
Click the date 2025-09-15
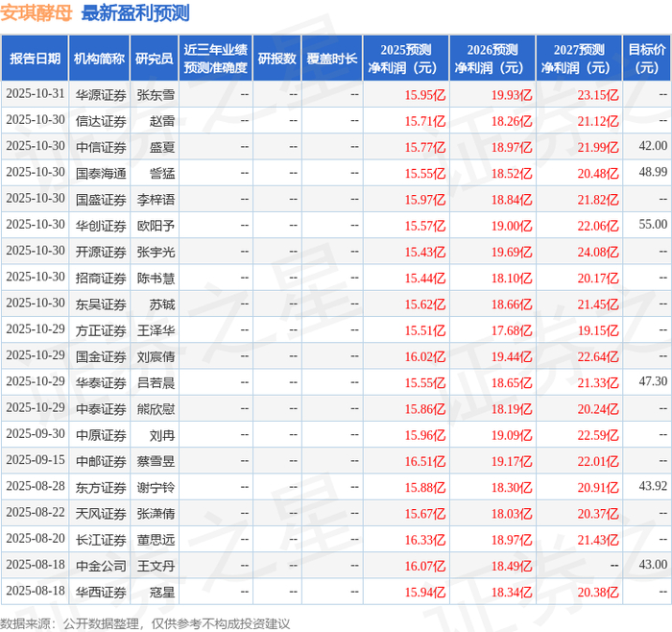[x=36, y=460]
